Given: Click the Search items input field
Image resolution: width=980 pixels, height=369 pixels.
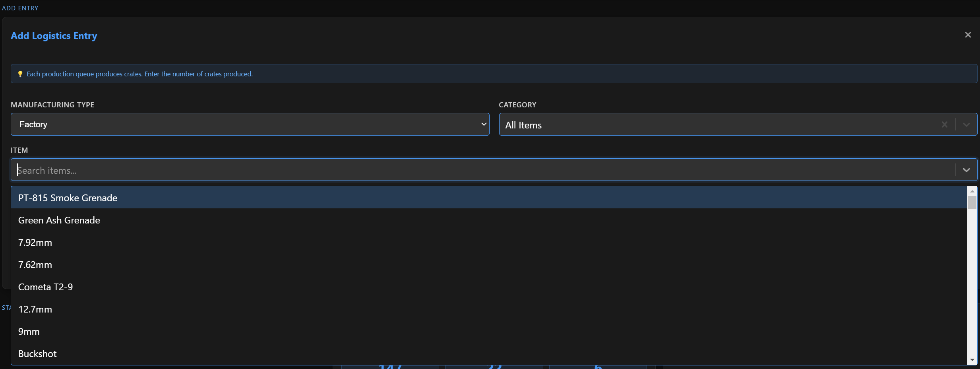Looking at the screenshot, I should 477,170.
